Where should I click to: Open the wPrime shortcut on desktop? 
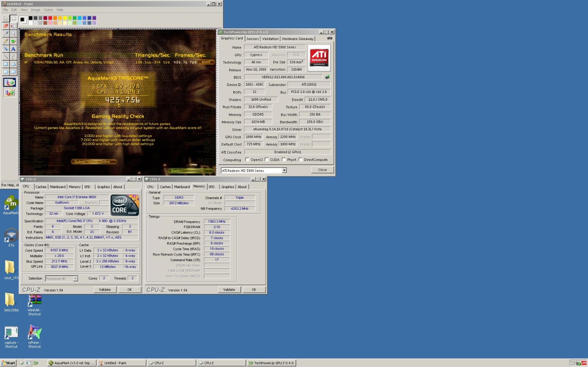pyautogui.click(x=35, y=336)
